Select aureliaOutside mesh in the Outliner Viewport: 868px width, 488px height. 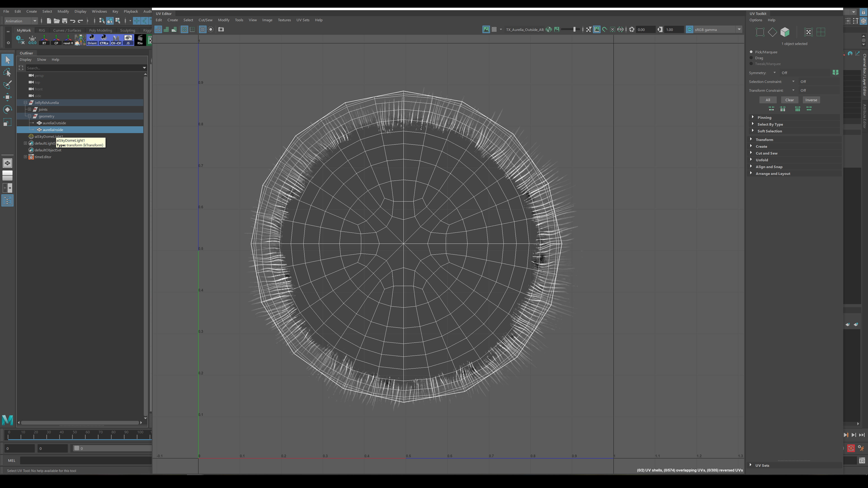pyautogui.click(x=54, y=123)
